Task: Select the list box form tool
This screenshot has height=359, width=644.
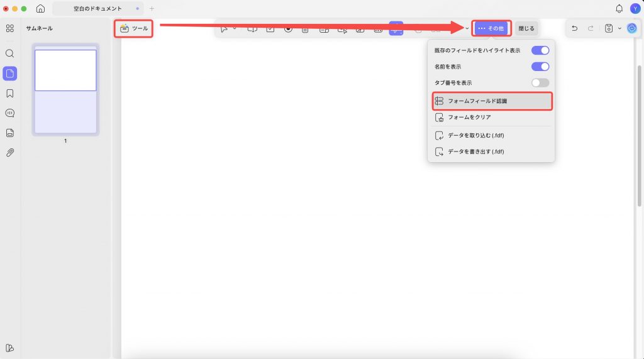Action: (305, 29)
